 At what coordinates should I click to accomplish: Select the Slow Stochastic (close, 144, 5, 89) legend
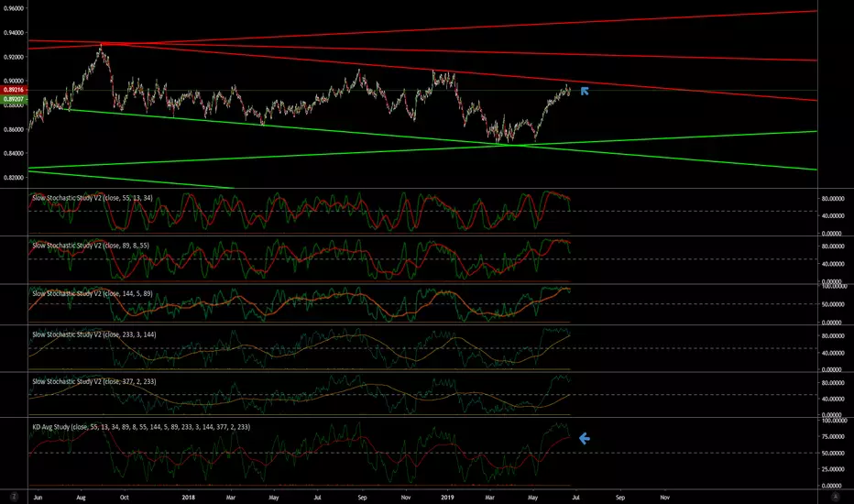point(92,293)
